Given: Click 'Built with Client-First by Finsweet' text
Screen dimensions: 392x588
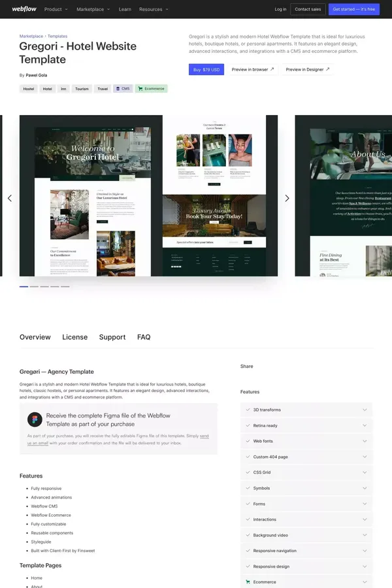Looking at the screenshot, I should (63, 551).
